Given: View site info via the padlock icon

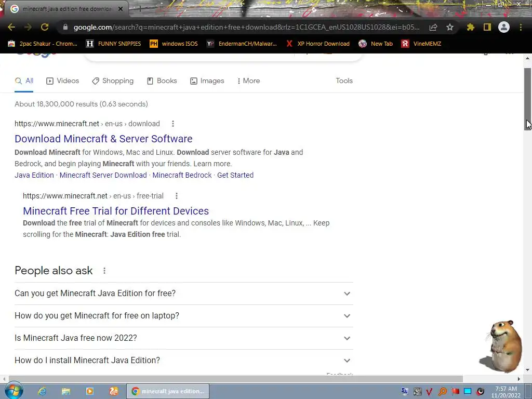Looking at the screenshot, I should pyautogui.click(x=65, y=27).
